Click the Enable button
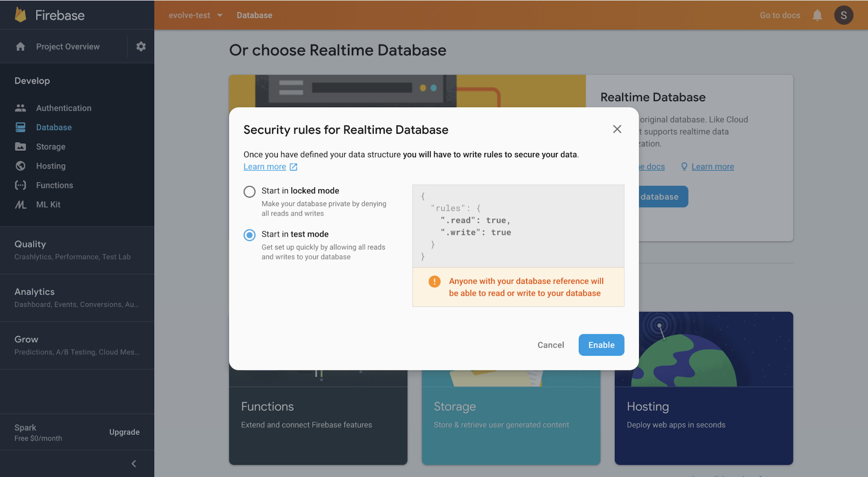The width and height of the screenshot is (868, 477). coord(601,344)
